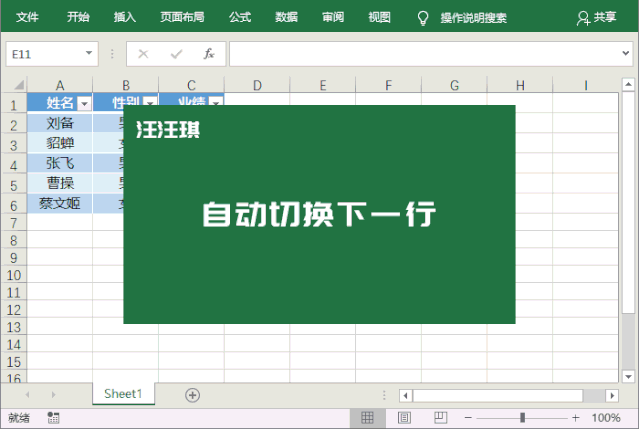Click the 就绪 status text
Screen dimensions: 639x429
point(19,418)
